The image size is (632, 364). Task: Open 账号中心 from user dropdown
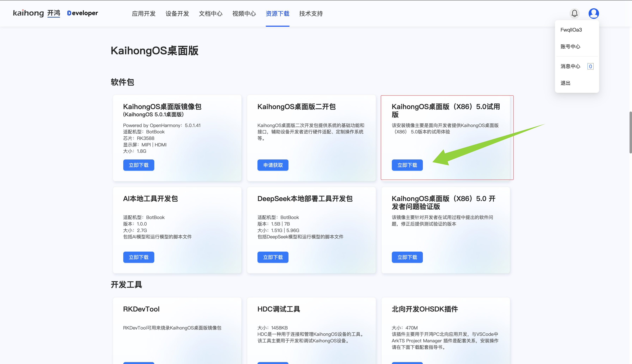[x=570, y=47]
